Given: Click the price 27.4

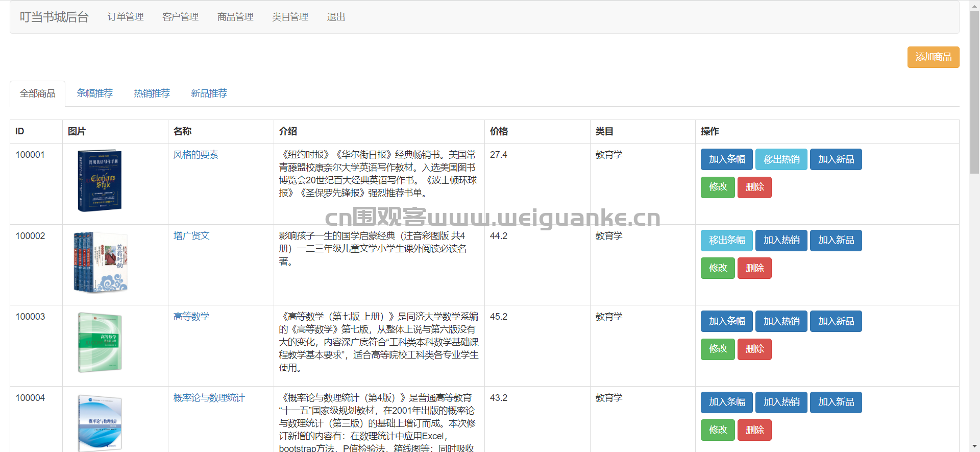Looking at the screenshot, I should point(499,155).
